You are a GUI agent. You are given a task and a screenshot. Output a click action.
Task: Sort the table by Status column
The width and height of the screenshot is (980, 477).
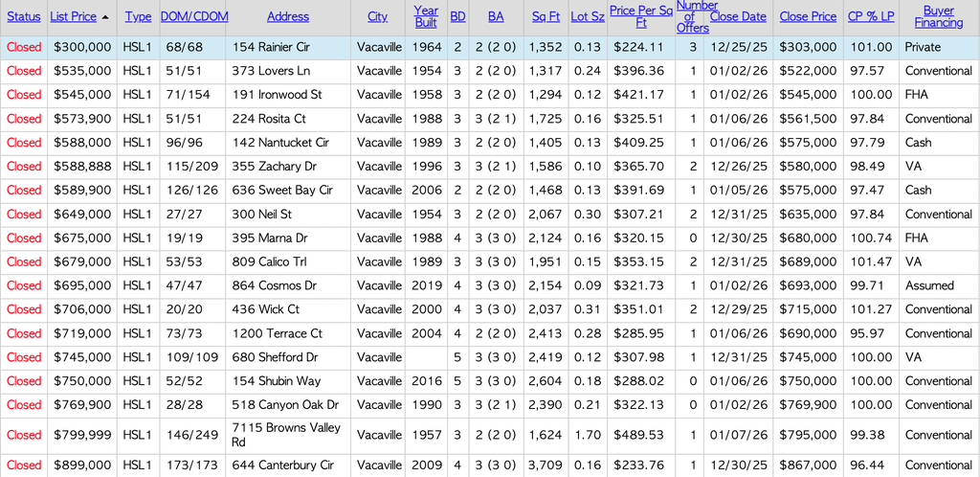[x=24, y=17]
